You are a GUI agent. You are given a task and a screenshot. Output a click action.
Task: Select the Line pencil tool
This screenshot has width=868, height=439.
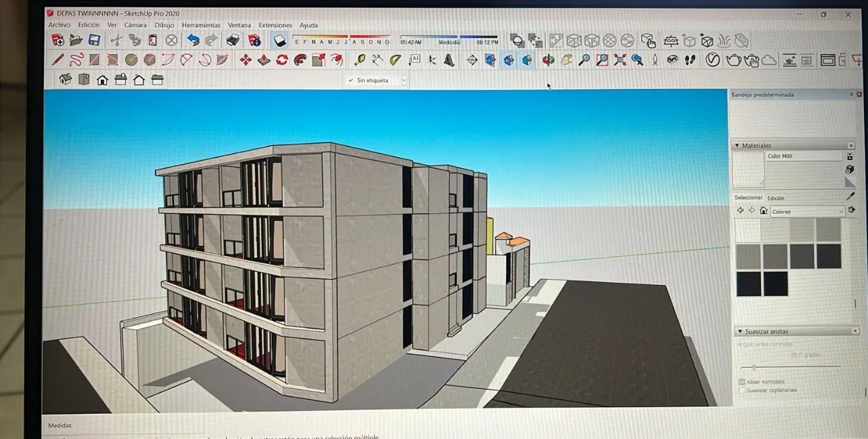(58, 60)
